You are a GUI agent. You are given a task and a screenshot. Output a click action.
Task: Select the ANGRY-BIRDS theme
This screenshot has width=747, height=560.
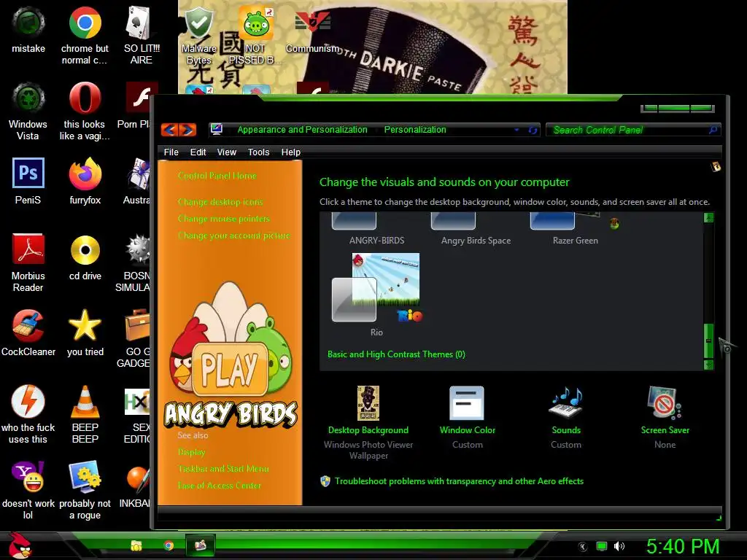[x=376, y=230]
